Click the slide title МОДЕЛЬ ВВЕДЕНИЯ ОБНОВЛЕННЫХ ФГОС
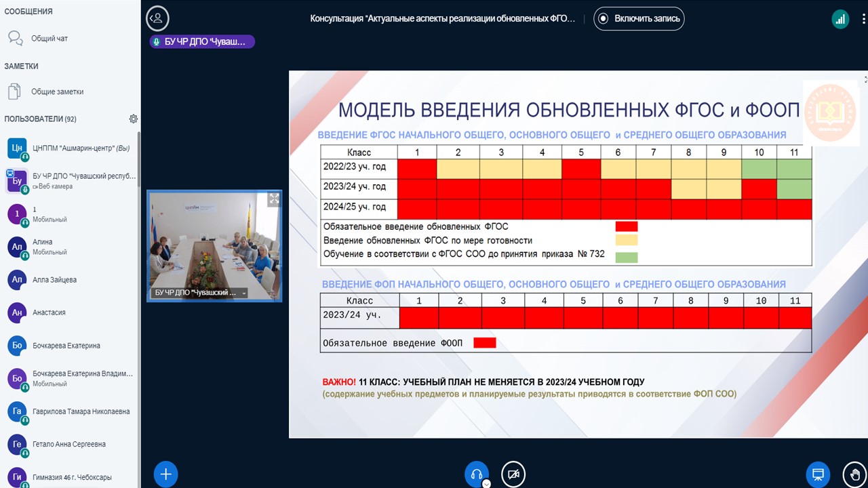868x488 pixels. click(x=568, y=110)
